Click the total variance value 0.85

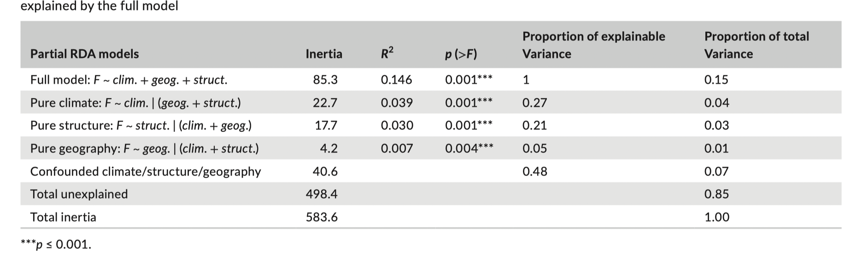[x=716, y=194]
